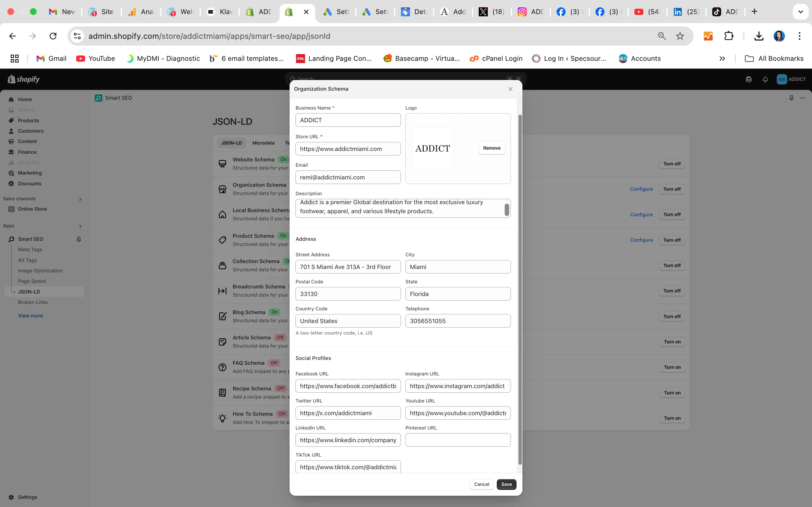The width and height of the screenshot is (812, 507).
Task: Click the empty Pinterest URL field
Action: tap(458, 440)
